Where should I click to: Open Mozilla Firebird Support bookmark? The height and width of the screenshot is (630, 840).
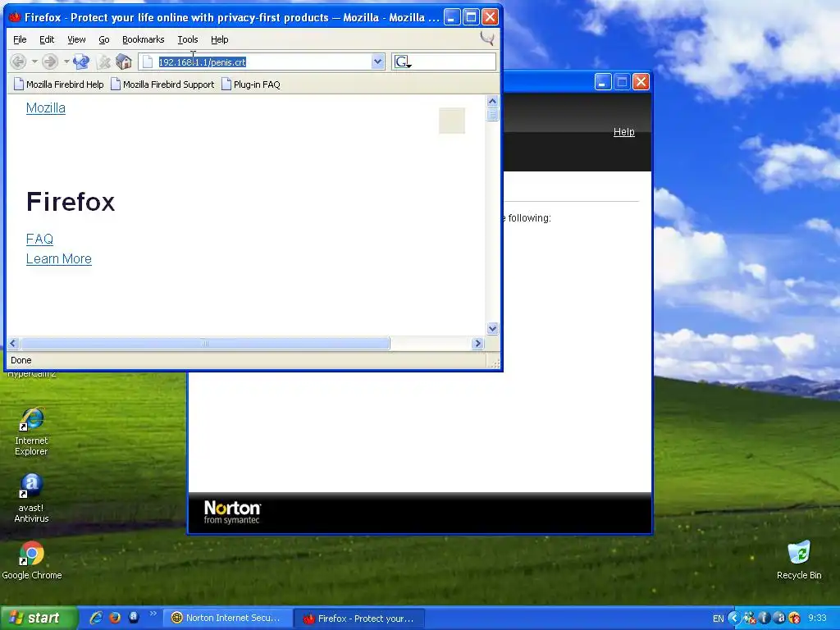[x=162, y=84]
